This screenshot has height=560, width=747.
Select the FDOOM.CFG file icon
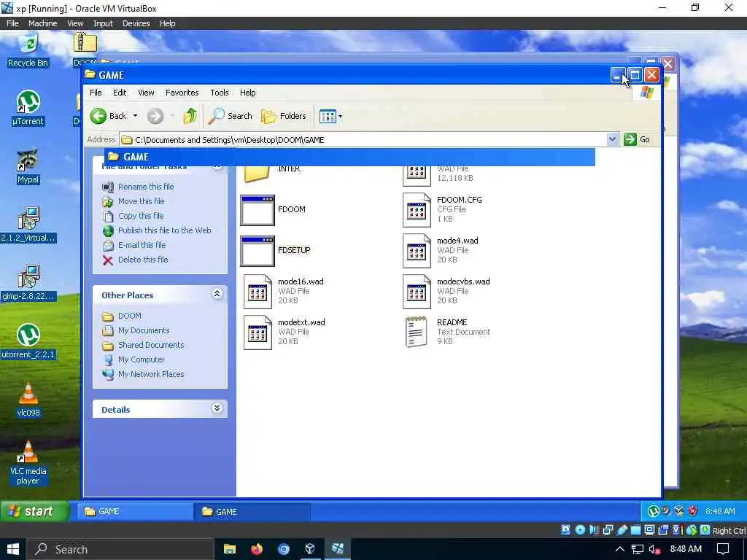[417, 210]
